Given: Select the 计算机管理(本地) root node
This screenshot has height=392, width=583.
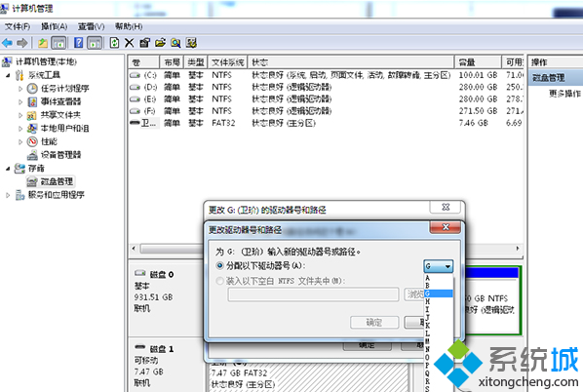Looking at the screenshot, I should [x=46, y=61].
